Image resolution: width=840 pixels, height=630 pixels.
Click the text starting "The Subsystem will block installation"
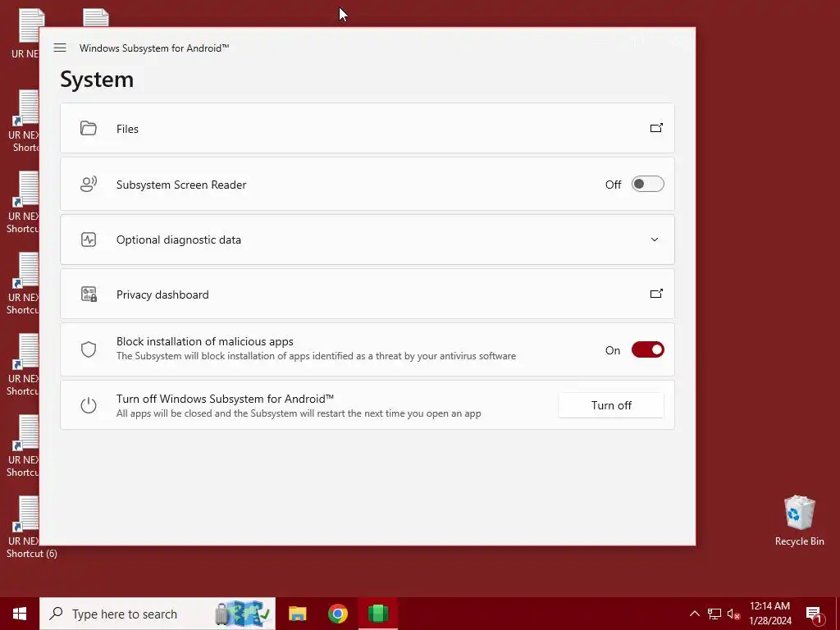[x=316, y=356]
